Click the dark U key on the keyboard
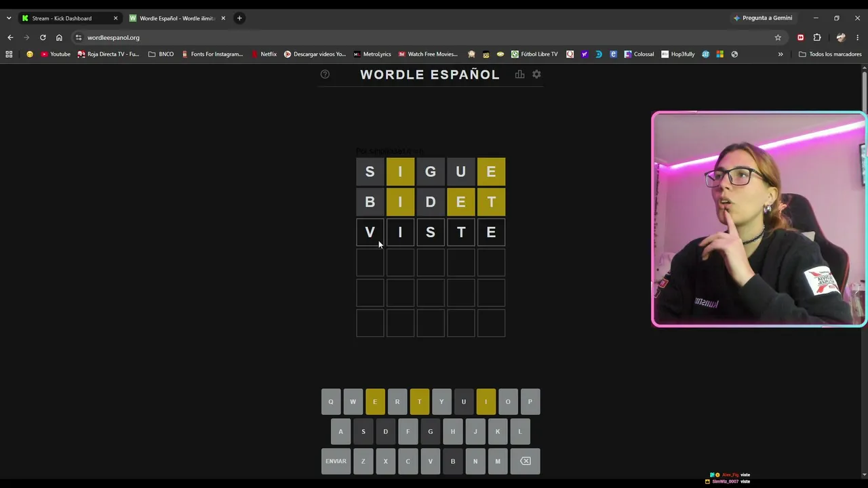The width and height of the screenshot is (868, 488). coord(464,402)
